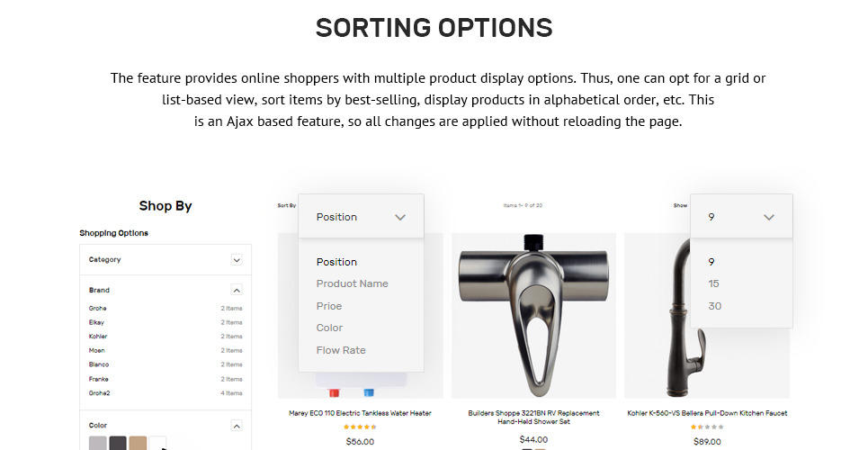Collapse the Brand filter section

click(x=237, y=291)
